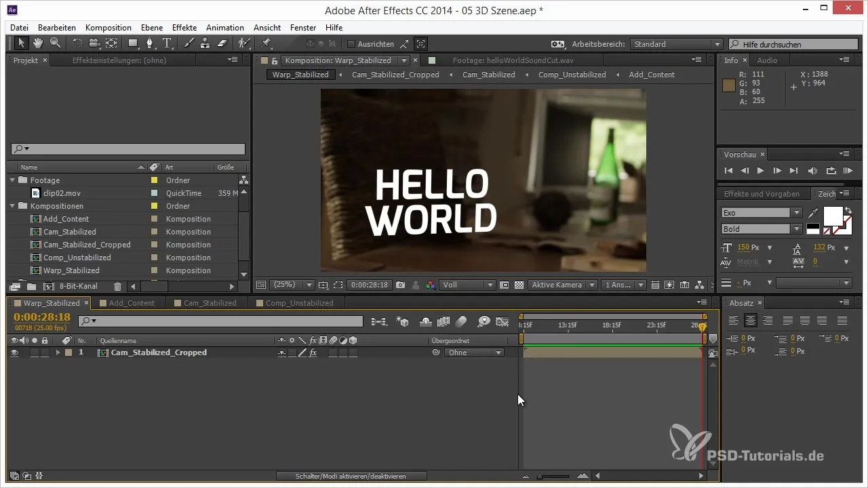Open the Voll resolution dropdown

(x=467, y=285)
